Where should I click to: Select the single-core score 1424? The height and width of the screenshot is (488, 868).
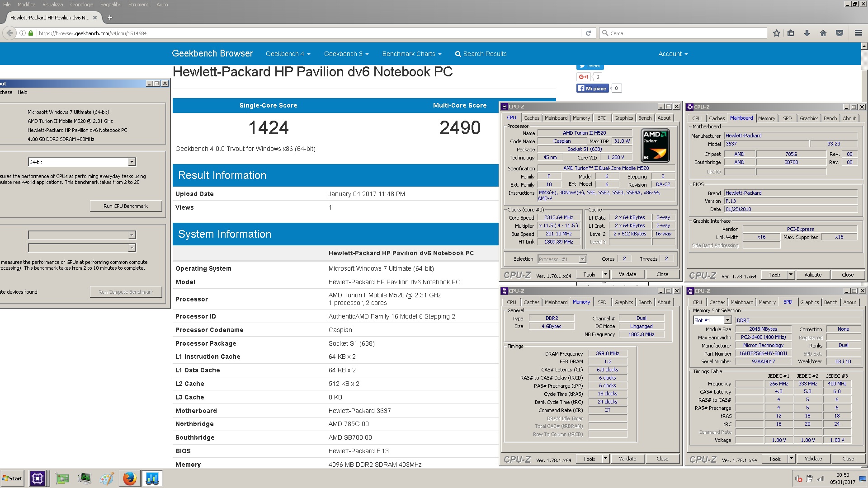[x=269, y=127]
